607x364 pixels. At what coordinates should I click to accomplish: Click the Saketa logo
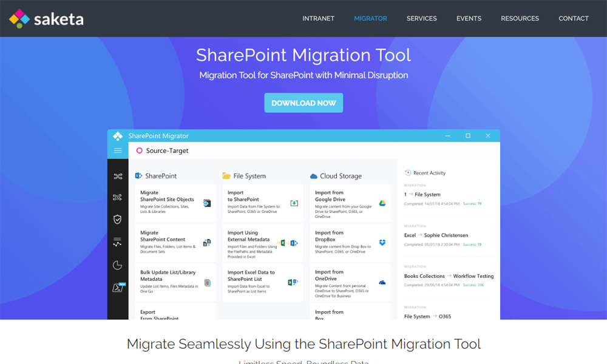click(46, 19)
